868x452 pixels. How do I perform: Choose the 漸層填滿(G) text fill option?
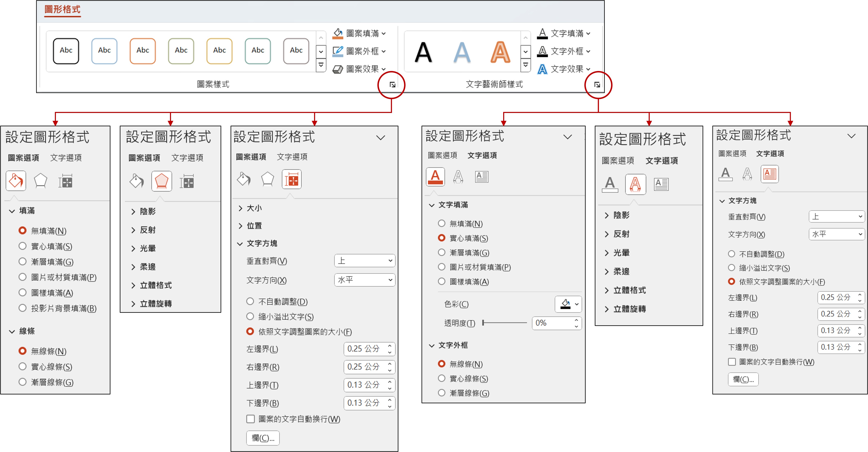[442, 252]
